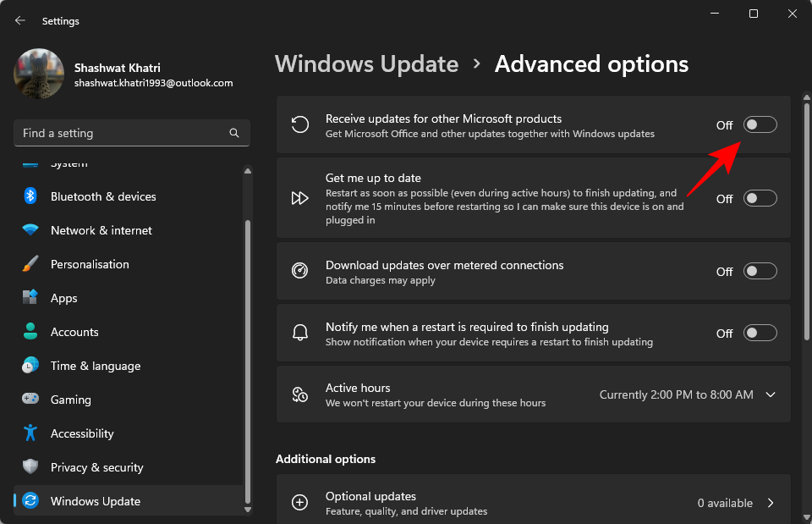The height and width of the screenshot is (524, 812).
Task: Click the back arrow in title bar
Action: click(x=20, y=20)
